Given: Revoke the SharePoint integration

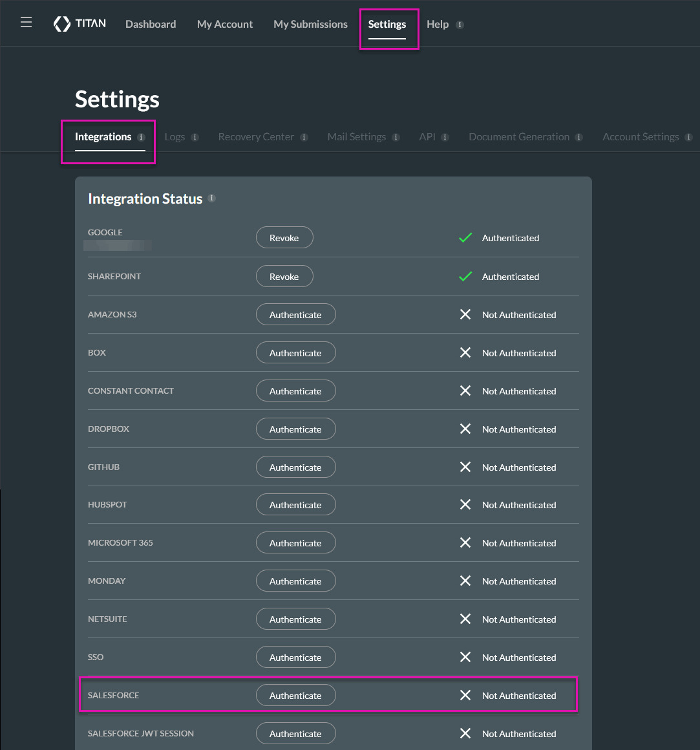Looking at the screenshot, I should [x=284, y=277].
